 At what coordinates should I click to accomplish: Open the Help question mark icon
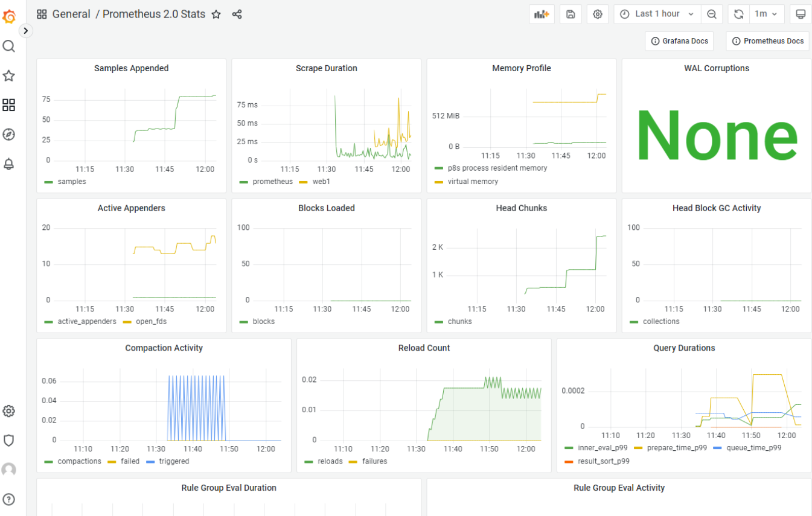[x=9, y=499]
